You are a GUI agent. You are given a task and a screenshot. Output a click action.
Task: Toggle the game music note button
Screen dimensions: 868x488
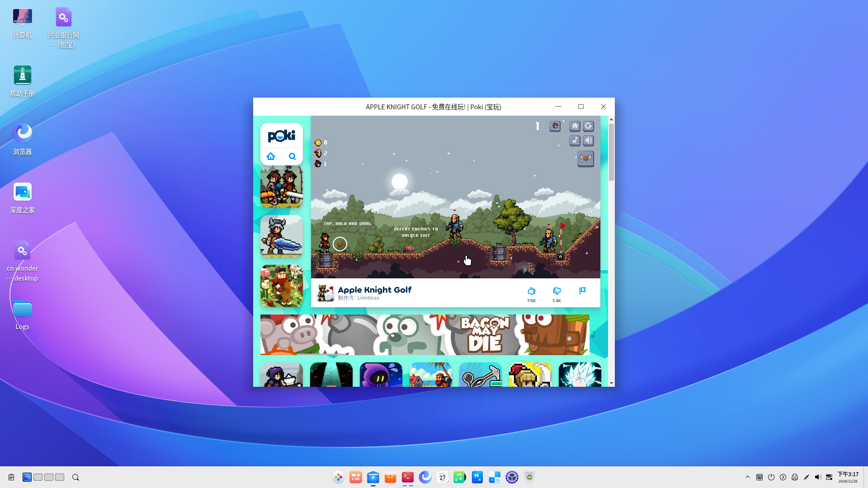(x=575, y=141)
